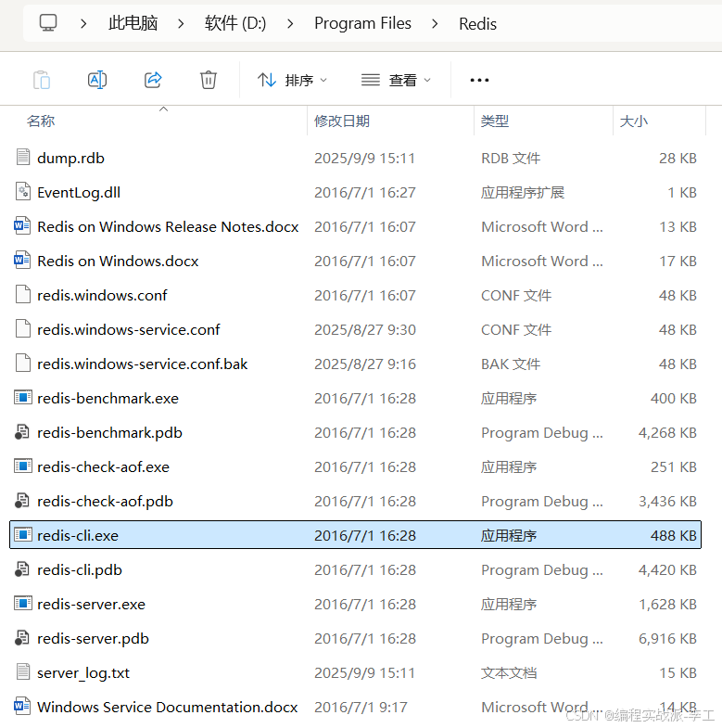Click the Rename icon in toolbar
The height and width of the screenshot is (728, 722).
click(97, 80)
